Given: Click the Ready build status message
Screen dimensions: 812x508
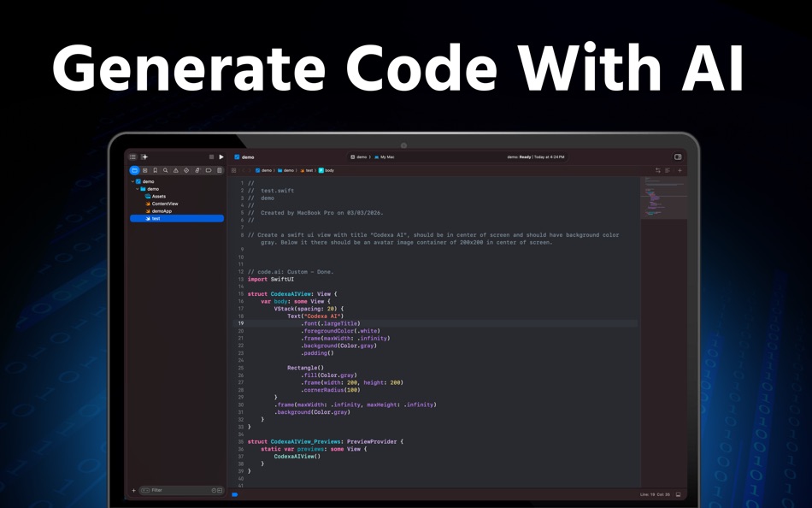Looking at the screenshot, I should pos(523,157).
